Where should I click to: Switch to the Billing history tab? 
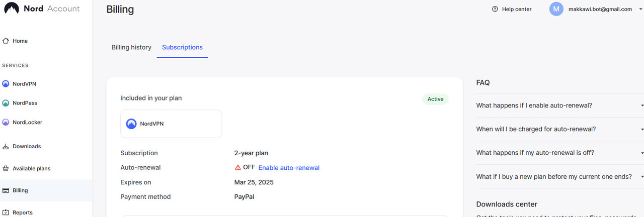click(x=131, y=47)
